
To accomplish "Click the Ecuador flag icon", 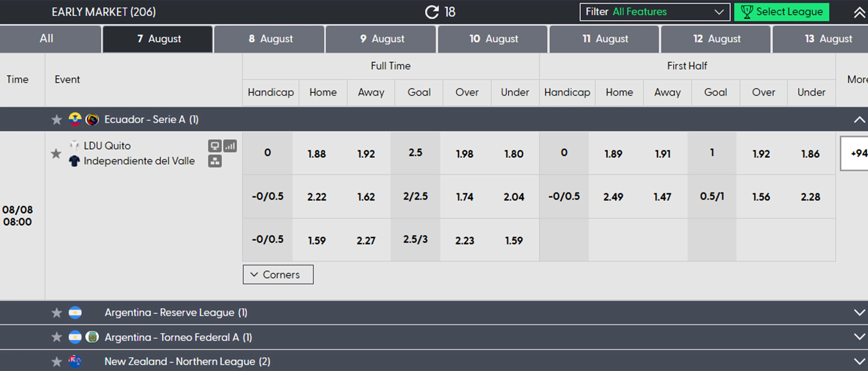I will pyautogui.click(x=75, y=119).
